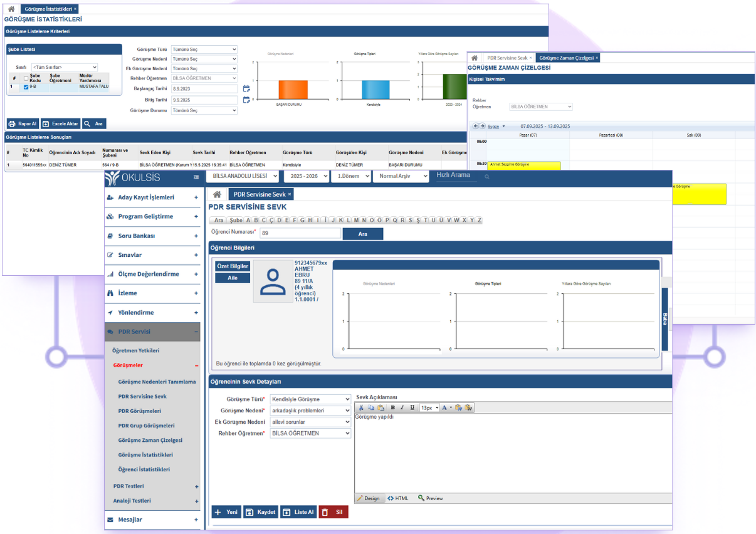Open the calendar picker for Başlangıç Tarihi

point(246,89)
